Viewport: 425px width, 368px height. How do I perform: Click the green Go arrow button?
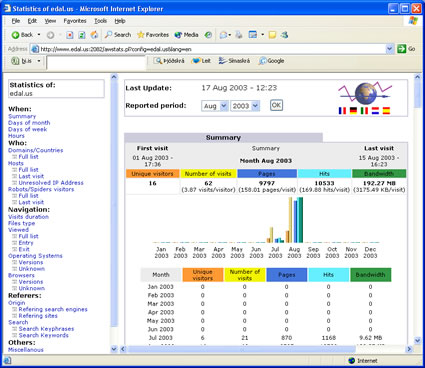[x=402, y=49]
